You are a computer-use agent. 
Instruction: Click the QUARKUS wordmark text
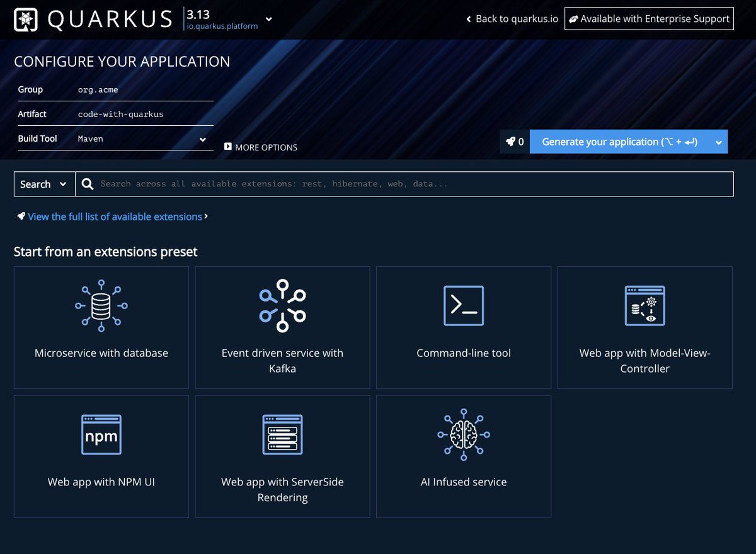pyautogui.click(x=110, y=20)
